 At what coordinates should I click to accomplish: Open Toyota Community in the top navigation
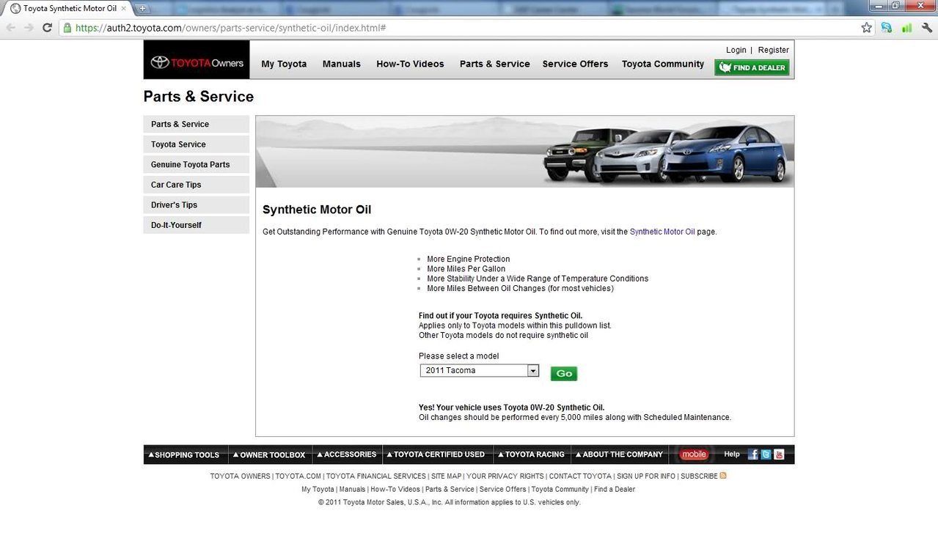(x=663, y=64)
